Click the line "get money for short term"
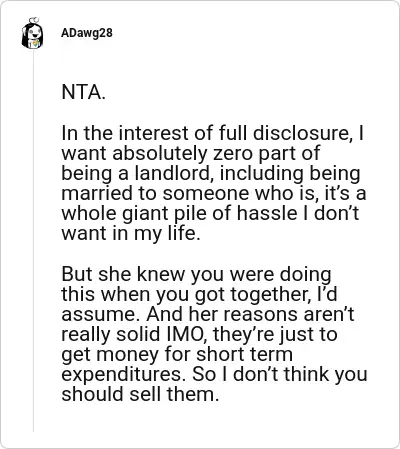 click(x=177, y=355)
